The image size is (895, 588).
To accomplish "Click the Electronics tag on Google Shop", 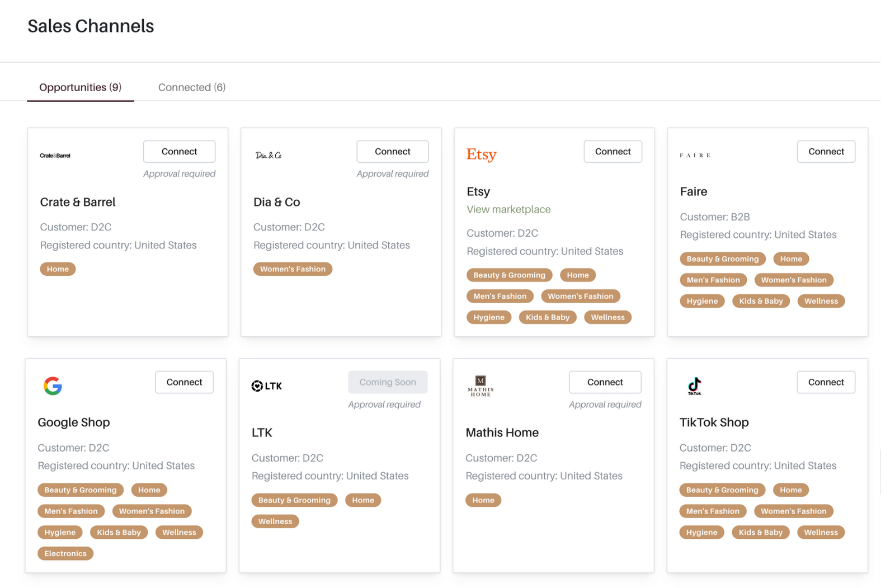I will pyautogui.click(x=65, y=553).
